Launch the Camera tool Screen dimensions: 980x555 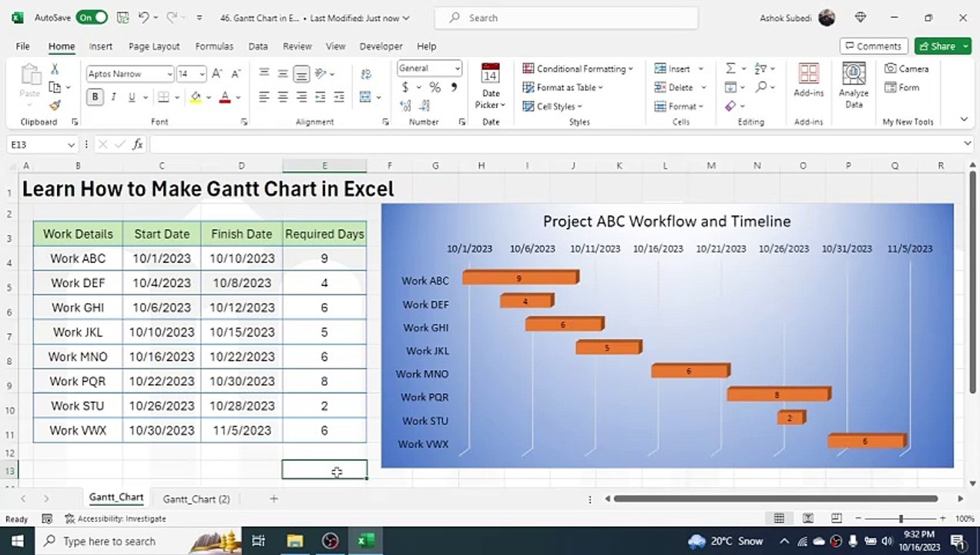(907, 69)
